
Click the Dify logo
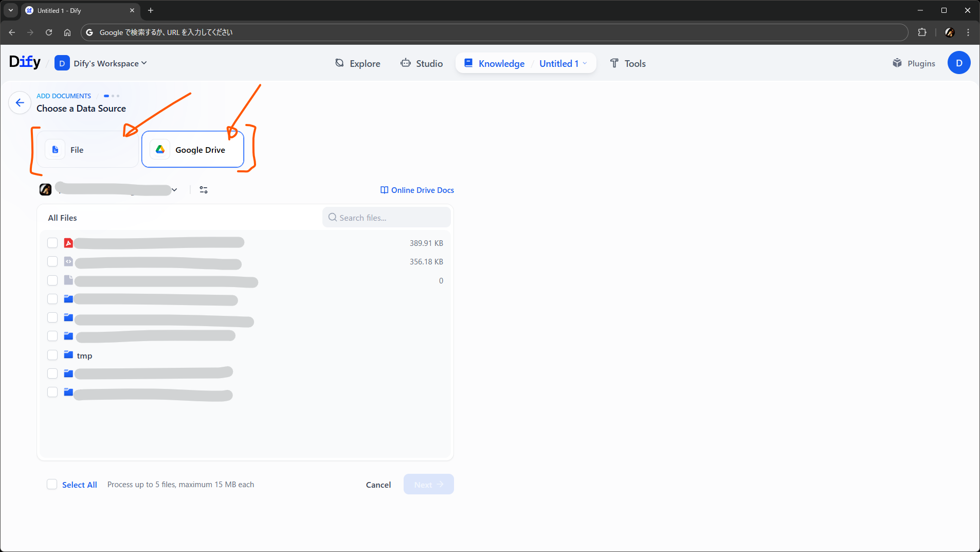pyautogui.click(x=25, y=62)
